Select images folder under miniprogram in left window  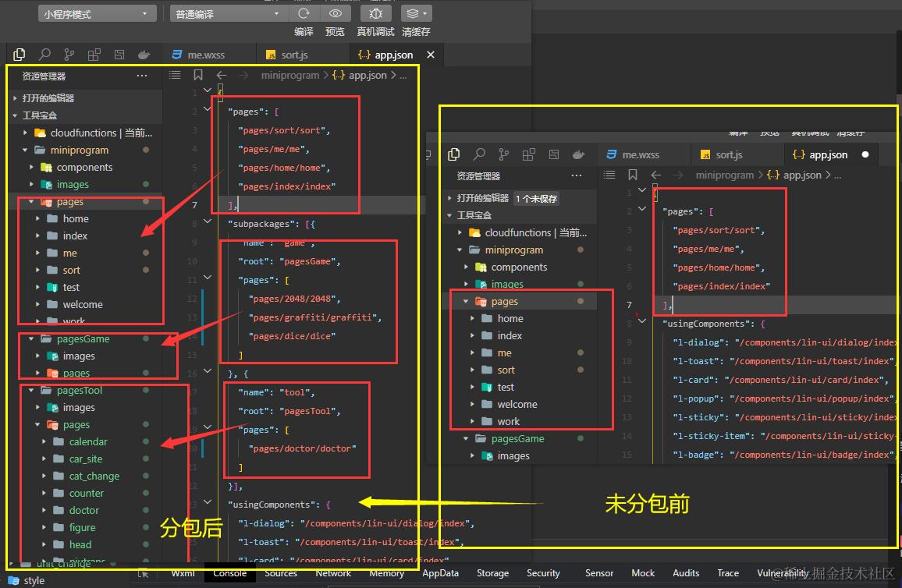(73, 185)
